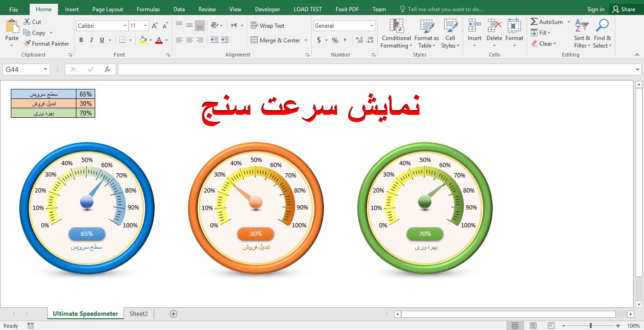This screenshot has width=644, height=330.
Task: Expand the Name Box dropdown arrow
Action: 46,69
